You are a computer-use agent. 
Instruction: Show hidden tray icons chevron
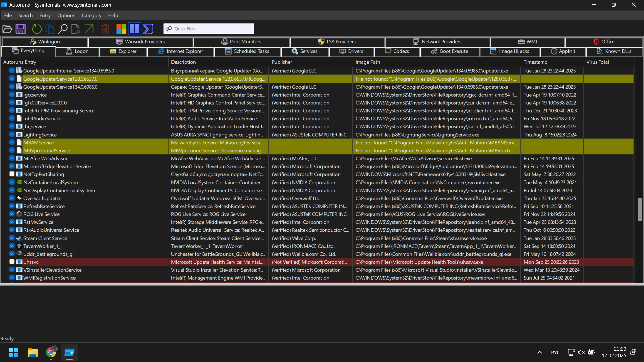click(x=540, y=352)
